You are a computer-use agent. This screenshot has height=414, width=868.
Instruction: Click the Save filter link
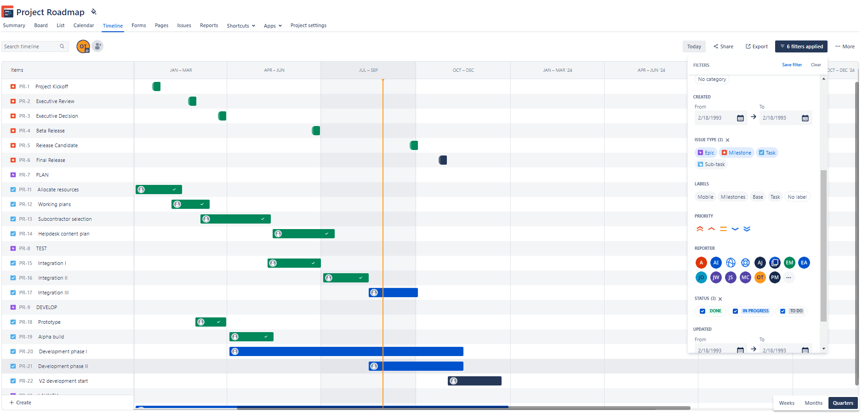tap(792, 65)
